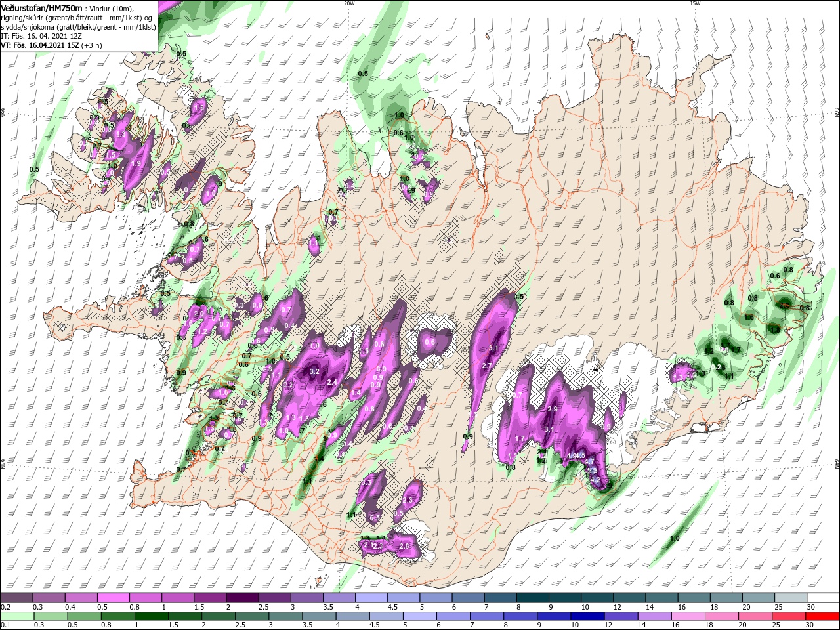Click the 'VT: Fös. 16.04.2021 15Z' valid time
840x630 pixels.
(x=40, y=45)
